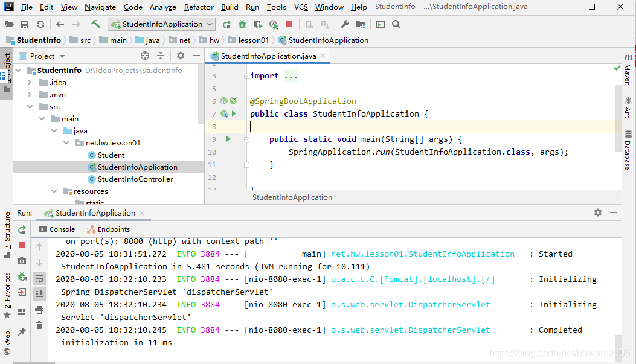Image resolution: width=636 pixels, height=364 pixels.
Task: Close the StudentInfoApplication.java editor tab
Action: [x=323, y=56]
